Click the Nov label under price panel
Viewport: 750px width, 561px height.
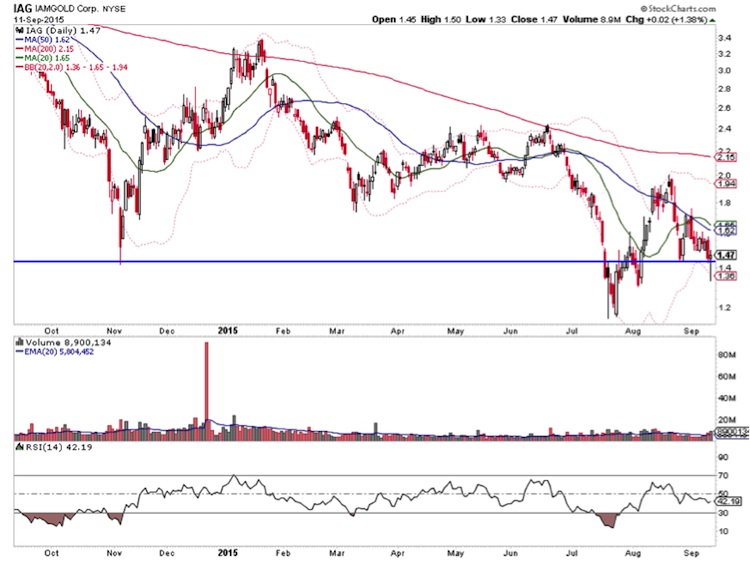(x=114, y=331)
